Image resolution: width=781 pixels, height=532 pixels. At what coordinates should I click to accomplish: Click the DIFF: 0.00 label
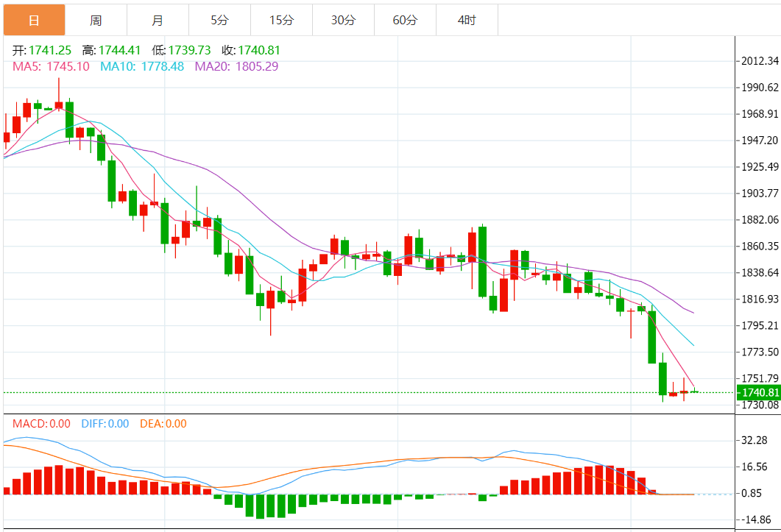105,424
